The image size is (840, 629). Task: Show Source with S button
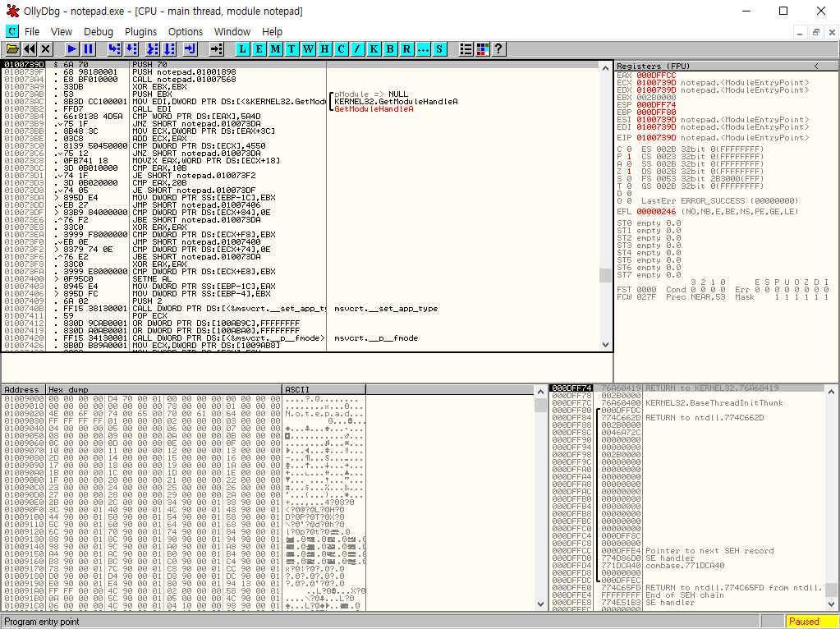[439, 49]
